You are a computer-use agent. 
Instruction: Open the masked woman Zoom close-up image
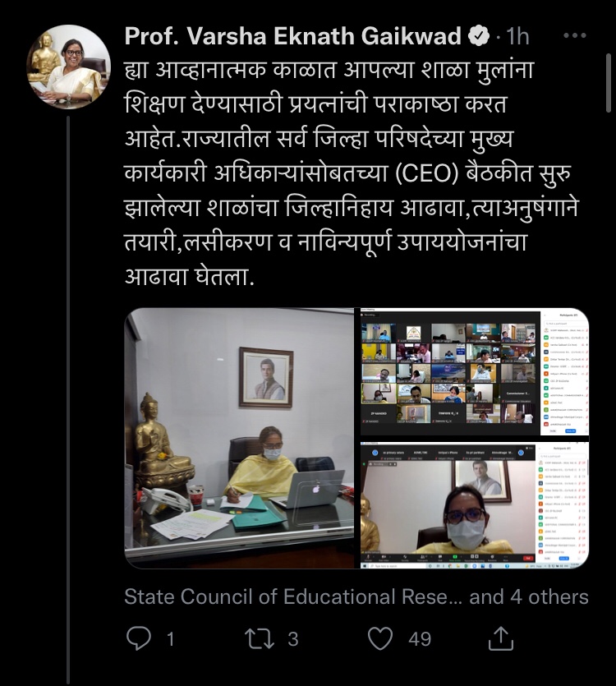coord(474,505)
